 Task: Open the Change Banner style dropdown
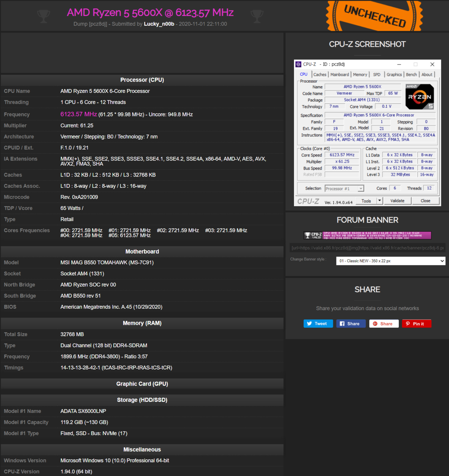[x=391, y=261]
